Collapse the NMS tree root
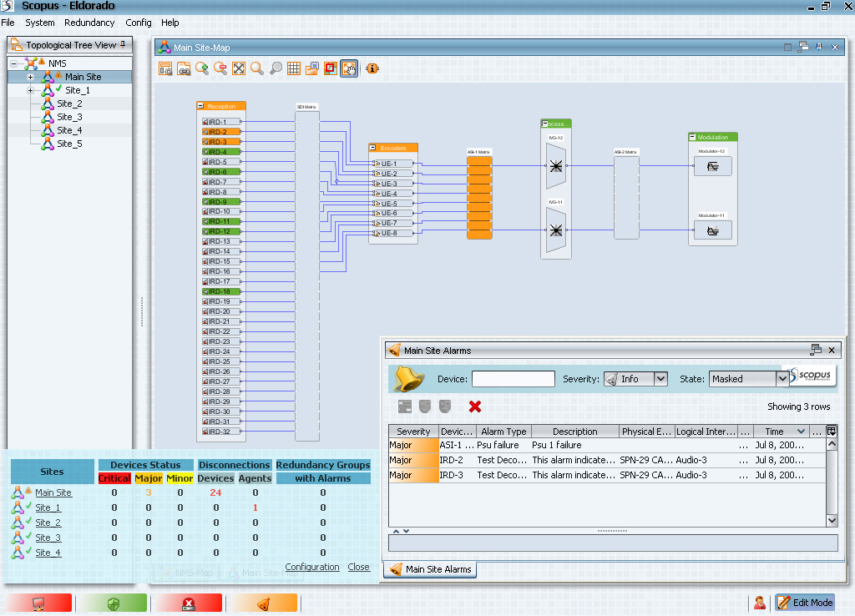Image resolution: width=855 pixels, height=616 pixels. (13, 63)
